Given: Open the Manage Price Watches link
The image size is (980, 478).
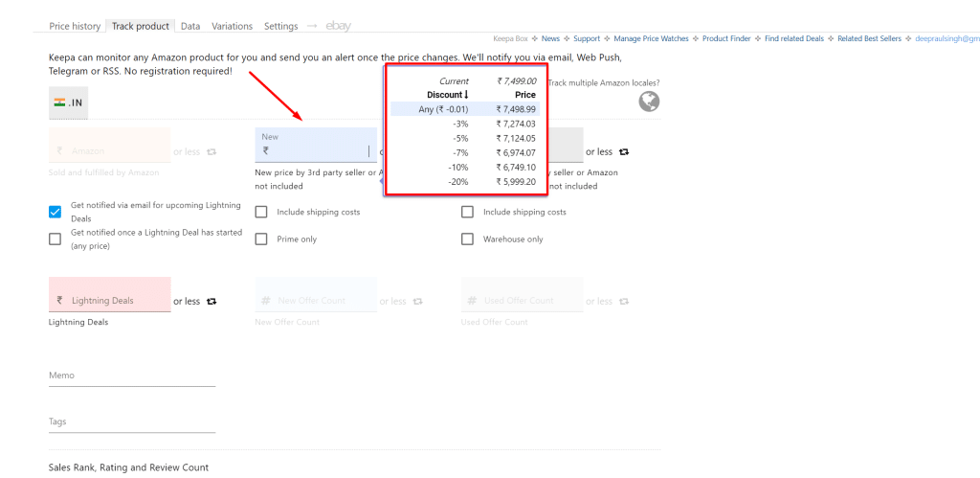Looking at the screenshot, I should (651, 38).
